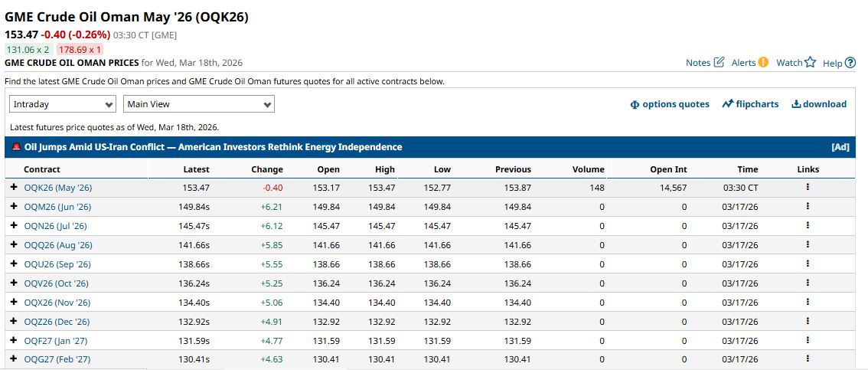Screen dimensions: 868x370
Task: Open Notes pencil icon
Action: click(x=719, y=62)
